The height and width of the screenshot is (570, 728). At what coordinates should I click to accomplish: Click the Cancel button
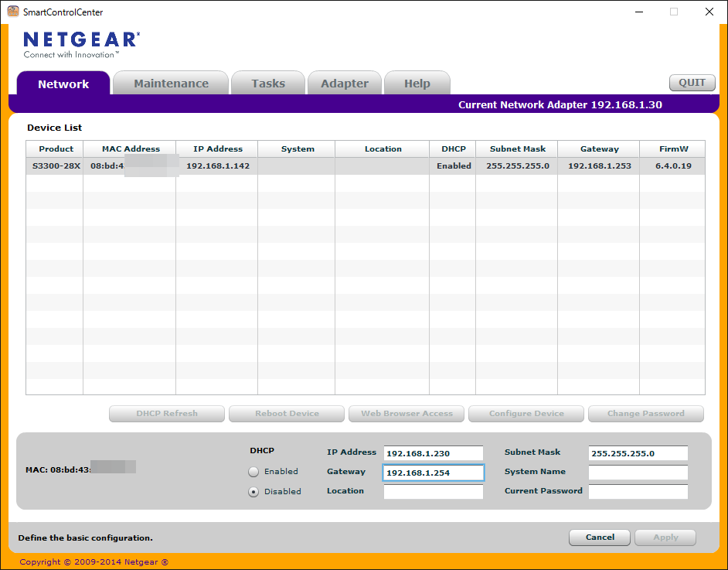600,538
